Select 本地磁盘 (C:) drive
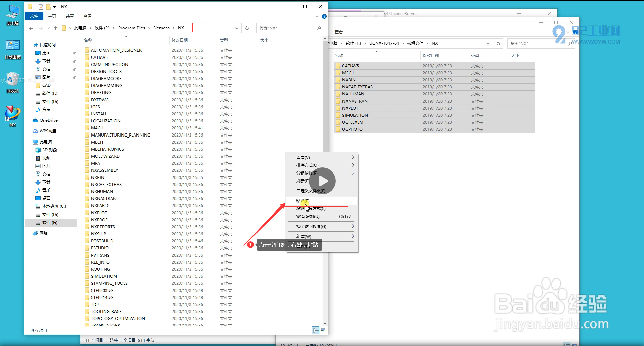 [x=51, y=206]
